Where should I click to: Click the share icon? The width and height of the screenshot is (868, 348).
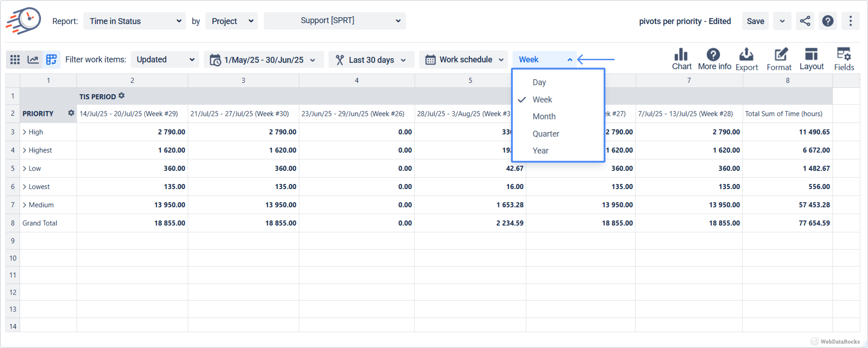coord(805,21)
